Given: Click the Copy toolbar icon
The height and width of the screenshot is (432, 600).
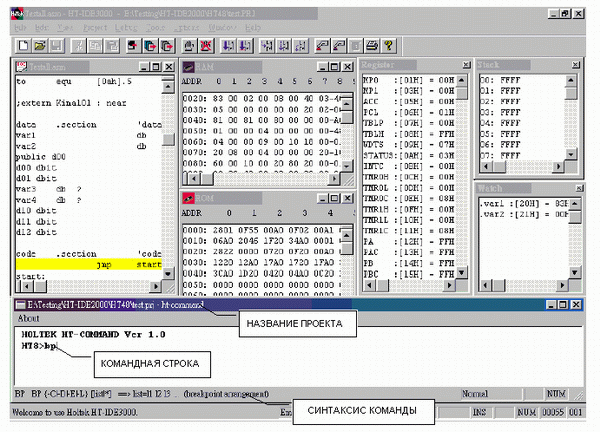Looking at the screenshot, I should (95, 46).
